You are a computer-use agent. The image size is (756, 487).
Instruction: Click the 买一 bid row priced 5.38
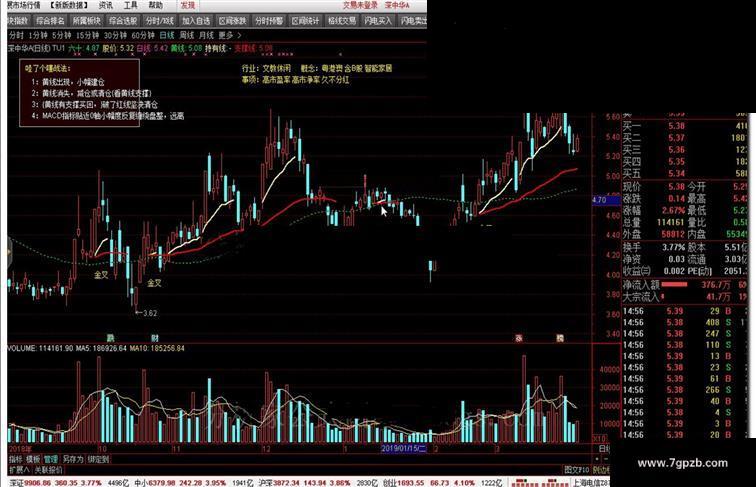tap(685, 126)
